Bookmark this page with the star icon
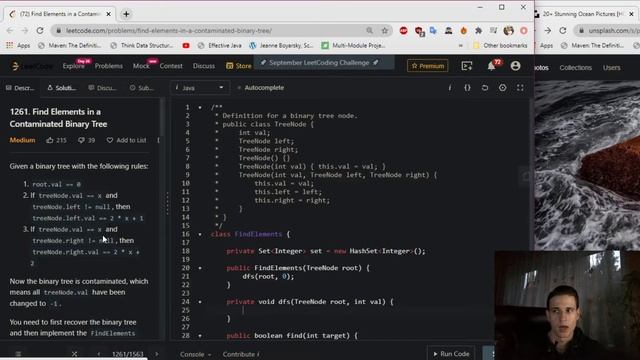The width and height of the screenshot is (640, 360). 384,31
